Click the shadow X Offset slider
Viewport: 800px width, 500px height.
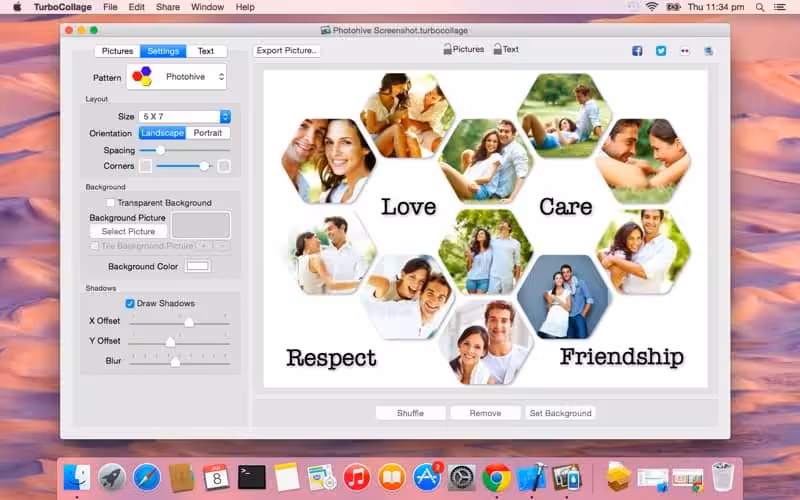coord(179,322)
